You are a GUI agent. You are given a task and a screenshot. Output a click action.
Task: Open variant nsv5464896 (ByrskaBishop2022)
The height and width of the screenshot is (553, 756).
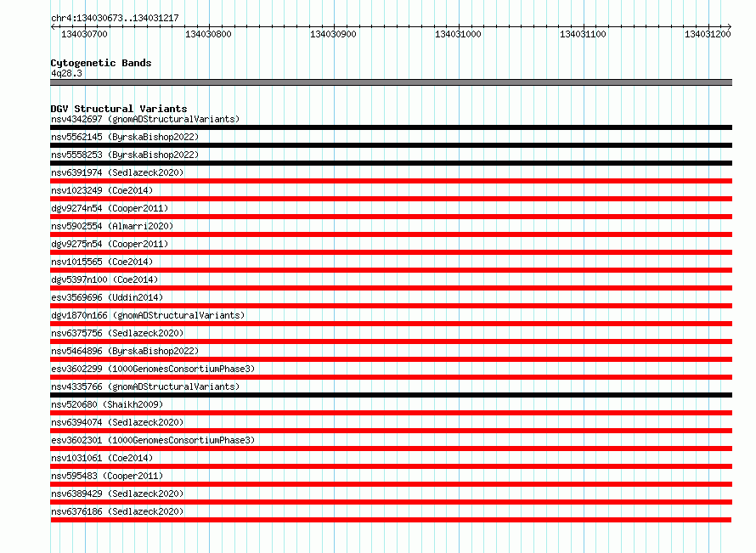pyautogui.click(x=125, y=351)
